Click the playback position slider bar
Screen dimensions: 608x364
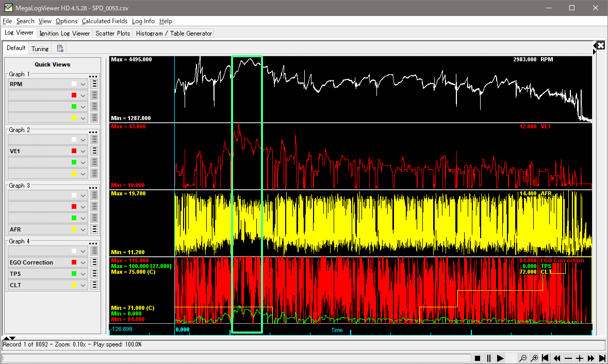[x=236, y=358]
